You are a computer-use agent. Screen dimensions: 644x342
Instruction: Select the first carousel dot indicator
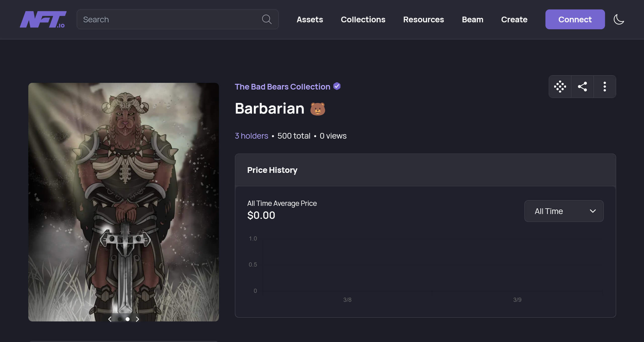[119, 319]
